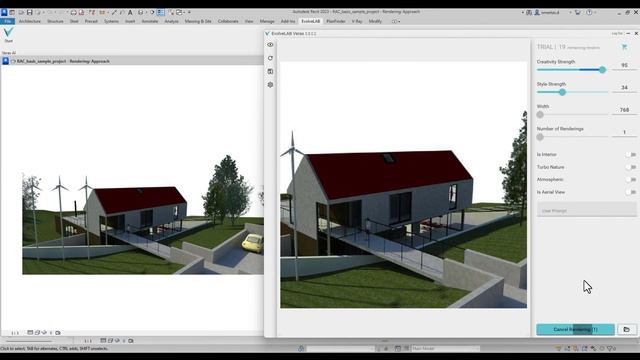640x360 pixels.
Task: Click the User Prompt text field
Action: point(586,210)
